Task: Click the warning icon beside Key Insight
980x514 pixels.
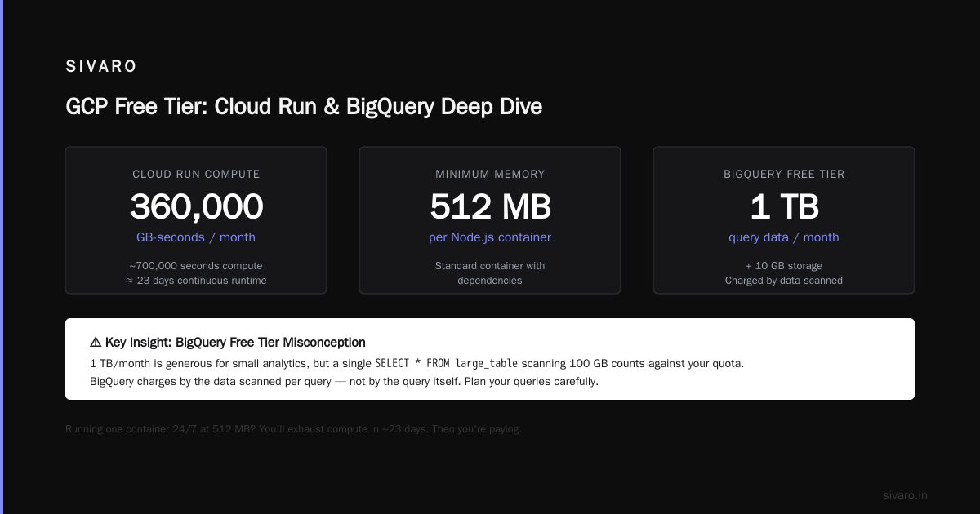Action: click(x=96, y=343)
